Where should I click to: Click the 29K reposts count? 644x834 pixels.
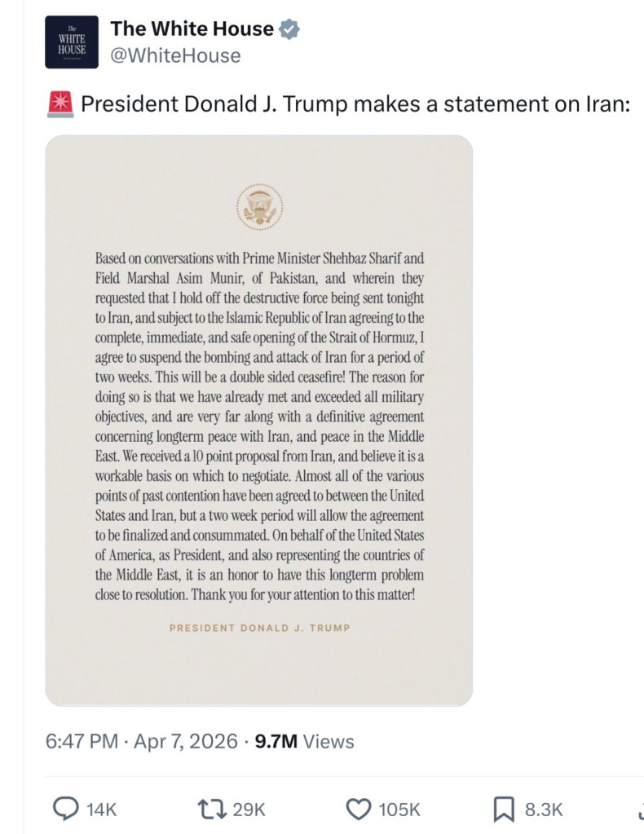point(249,810)
